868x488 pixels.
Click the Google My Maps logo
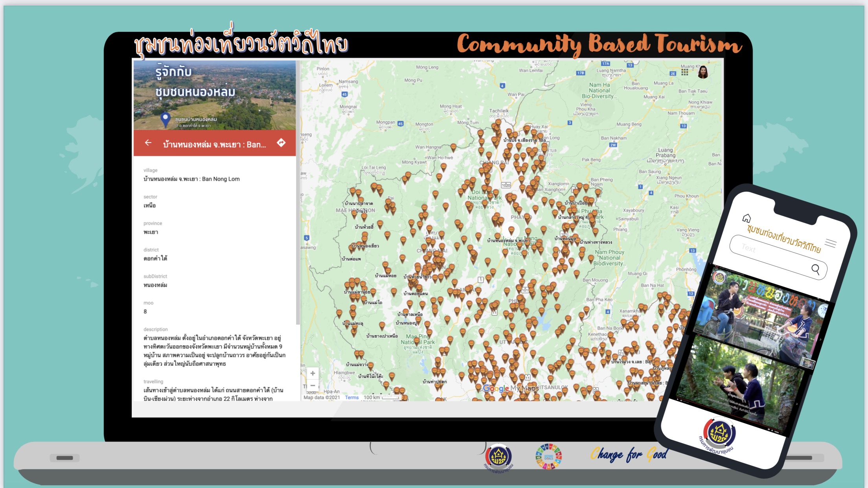[510, 388]
